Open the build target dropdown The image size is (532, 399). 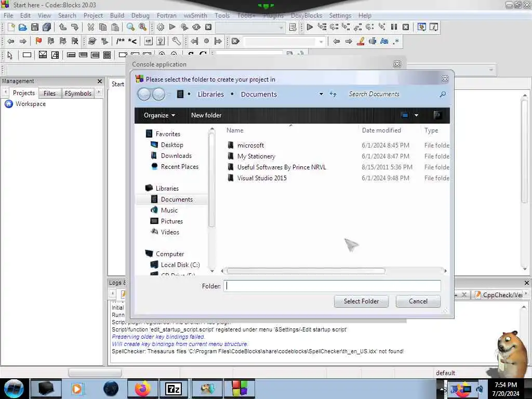tap(281, 28)
